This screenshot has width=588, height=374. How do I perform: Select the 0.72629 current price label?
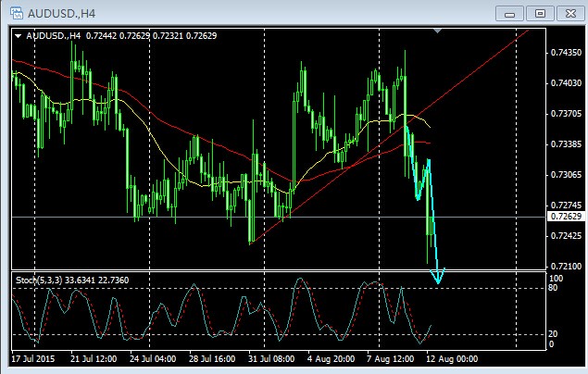(x=566, y=217)
